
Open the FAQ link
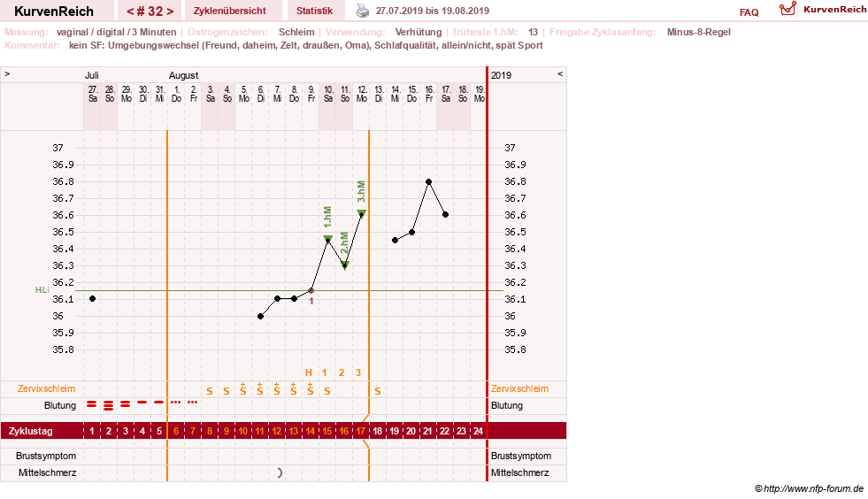(749, 12)
